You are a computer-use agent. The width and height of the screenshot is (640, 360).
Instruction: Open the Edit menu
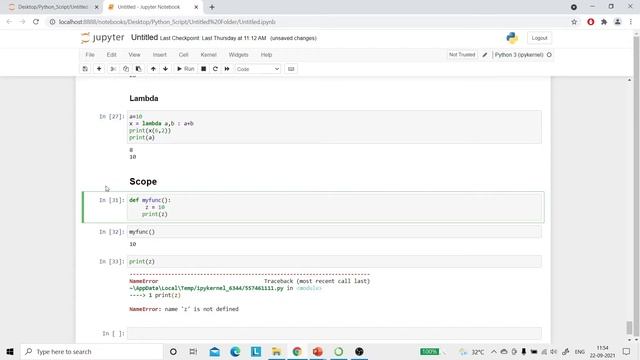pyautogui.click(x=111, y=55)
